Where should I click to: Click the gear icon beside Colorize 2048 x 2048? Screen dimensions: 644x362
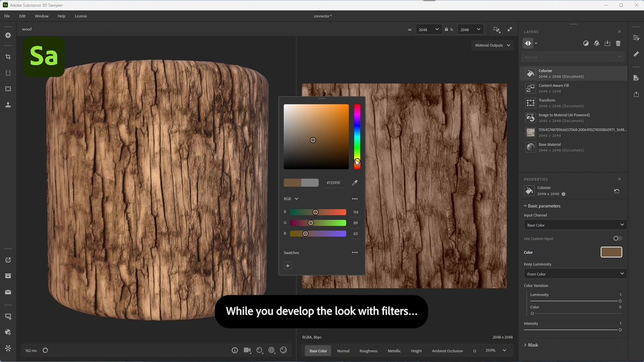coord(563,194)
